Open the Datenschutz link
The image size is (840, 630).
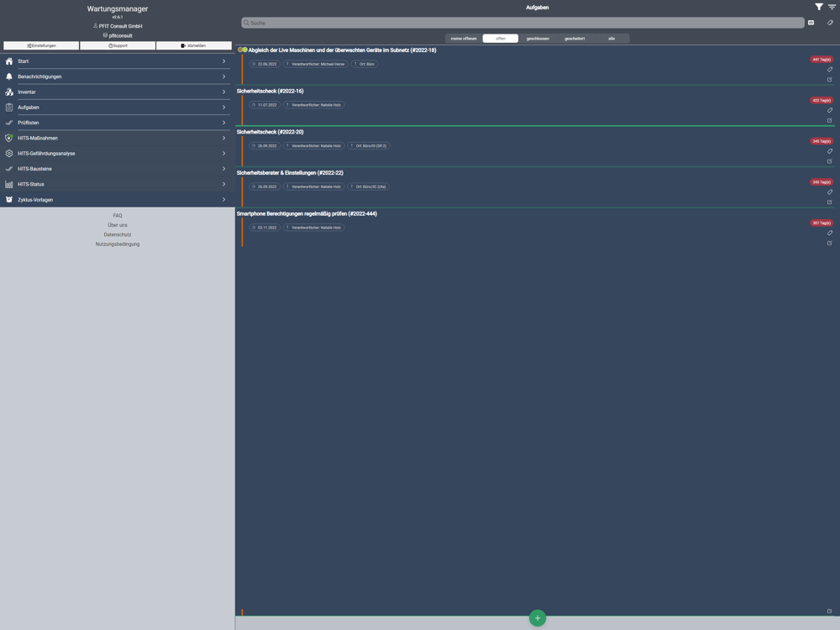[118, 234]
